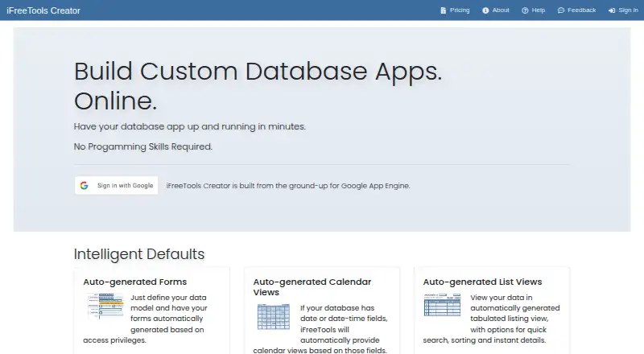Click 'Have your database app up' tagline

tap(190, 126)
